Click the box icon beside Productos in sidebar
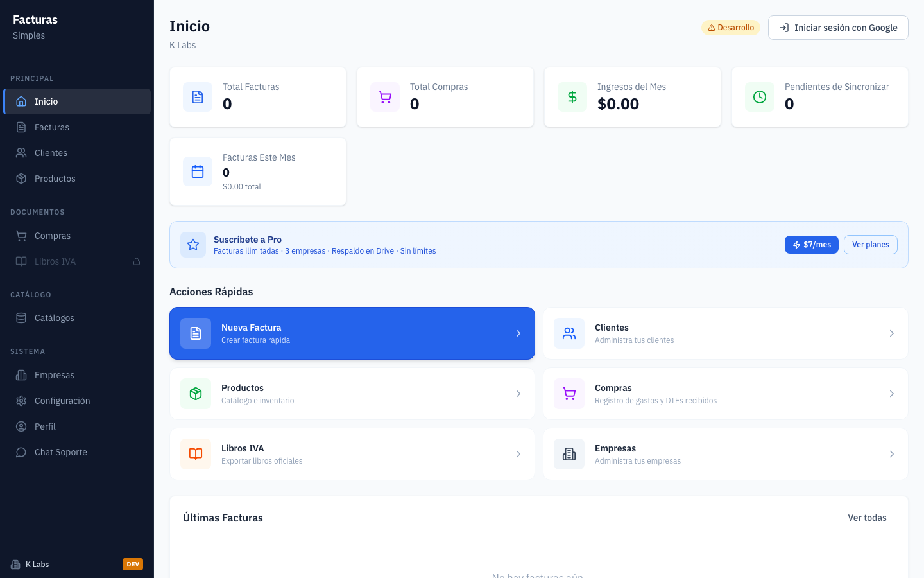This screenshot has width=924, height=578. (x=21, y=179)
